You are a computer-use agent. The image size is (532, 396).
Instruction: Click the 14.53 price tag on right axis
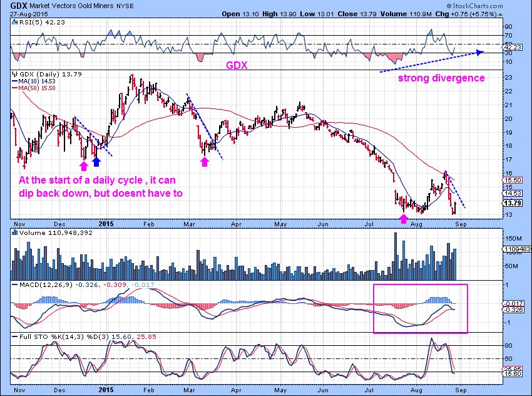coord(513,193)
